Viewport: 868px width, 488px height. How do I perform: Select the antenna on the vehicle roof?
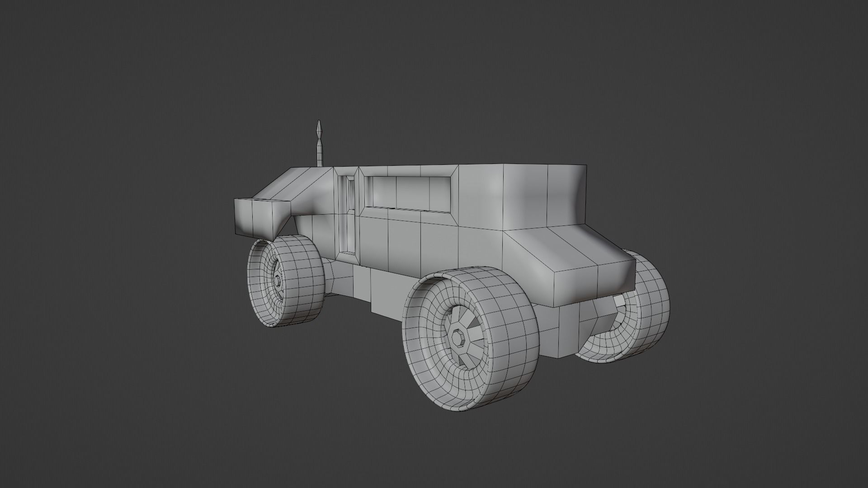(320, 144)
